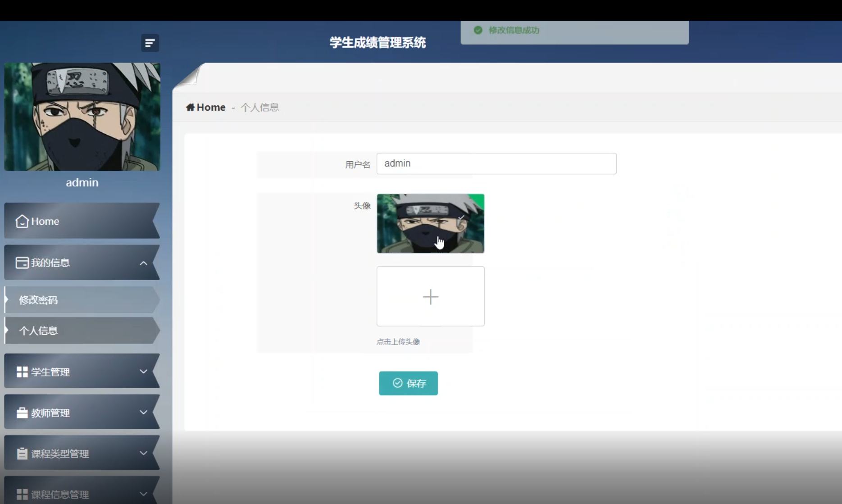Click the grid icon beside 学生管理

pos(22,372)
